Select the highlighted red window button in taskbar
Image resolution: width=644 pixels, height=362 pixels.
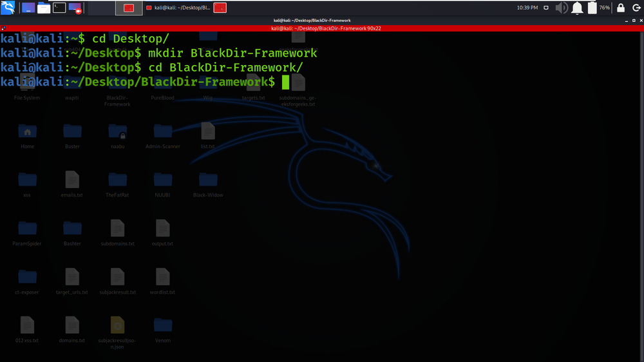[129, 8]
